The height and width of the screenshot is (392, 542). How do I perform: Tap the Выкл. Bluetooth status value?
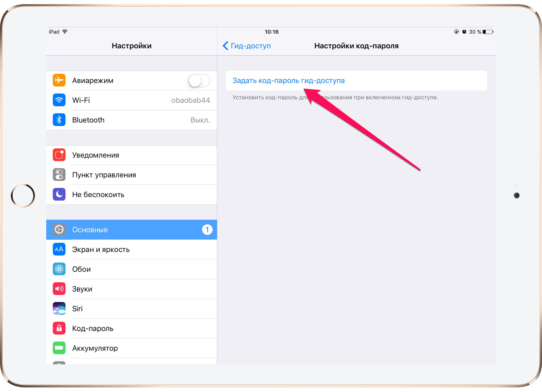point(200,120)
